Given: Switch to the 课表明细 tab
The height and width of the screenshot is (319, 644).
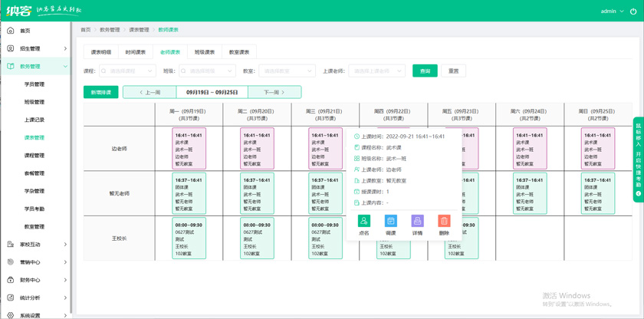Looking at the screenshot, I should pyautogui.click(x=101, y=52).
